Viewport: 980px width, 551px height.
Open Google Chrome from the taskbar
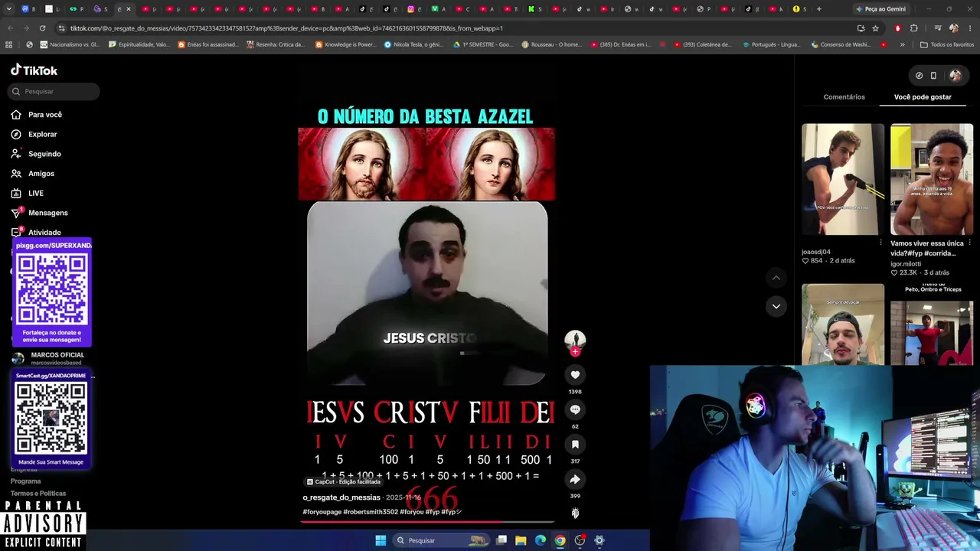(x=560, y=540)
